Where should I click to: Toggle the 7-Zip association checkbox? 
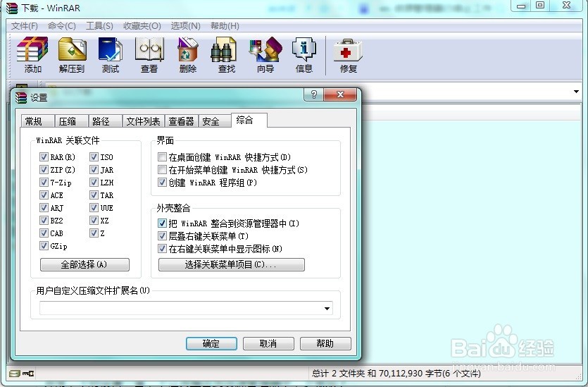pos(44,183)
